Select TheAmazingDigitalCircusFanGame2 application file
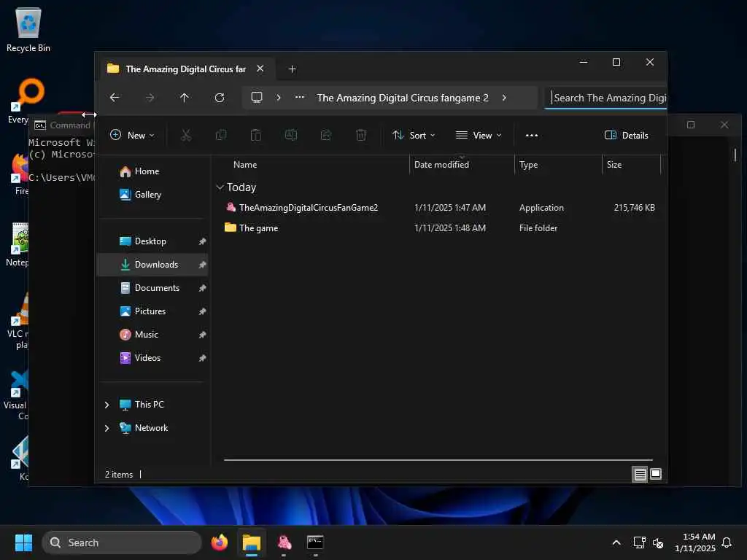Screen dimensions: 747x560 [x=309, y=208]
